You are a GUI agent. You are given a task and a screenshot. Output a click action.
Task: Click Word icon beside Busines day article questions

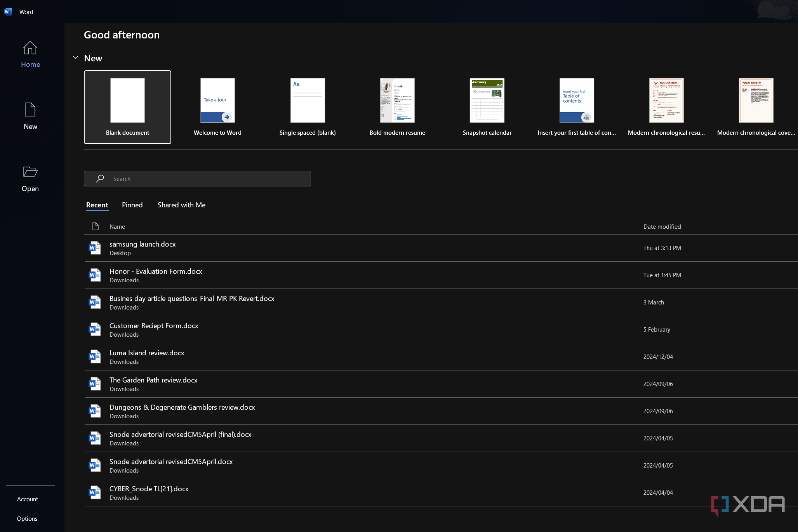(95, 302)
